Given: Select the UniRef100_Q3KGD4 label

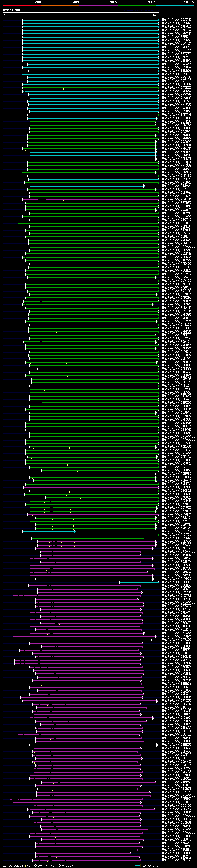Looking at the screenshot, I should point(177,647).
